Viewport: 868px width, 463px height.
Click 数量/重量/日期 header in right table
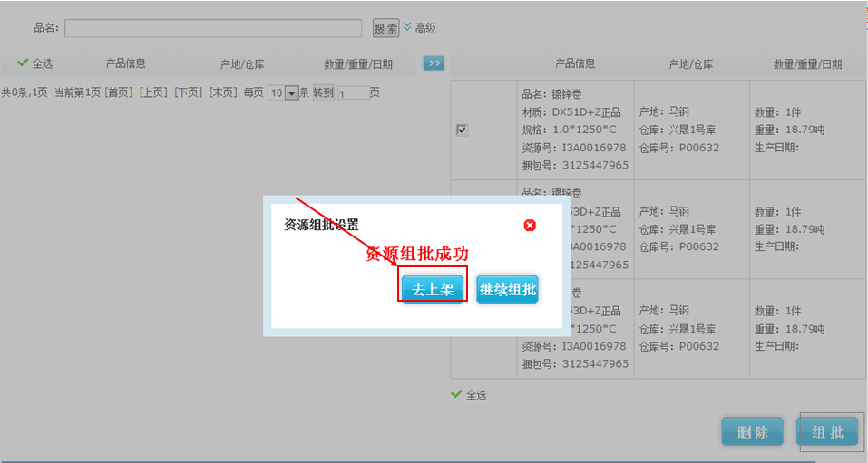(807, 63)
